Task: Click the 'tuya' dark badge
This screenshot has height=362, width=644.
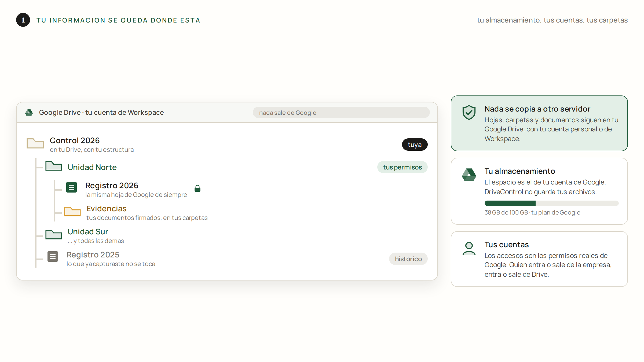Action: 415,145
